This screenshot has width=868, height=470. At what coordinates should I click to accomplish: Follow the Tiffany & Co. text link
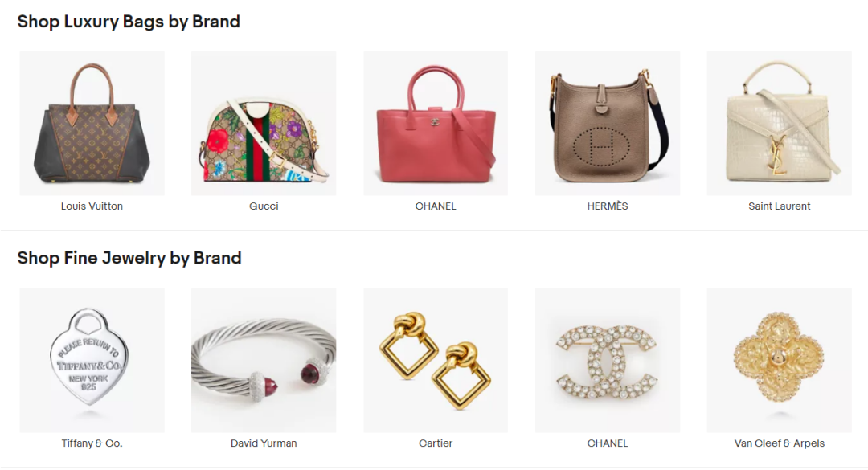(92, 443)
